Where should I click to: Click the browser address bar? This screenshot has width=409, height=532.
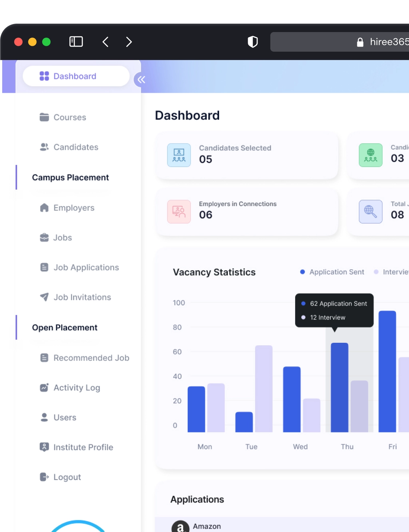coord(339,42)
